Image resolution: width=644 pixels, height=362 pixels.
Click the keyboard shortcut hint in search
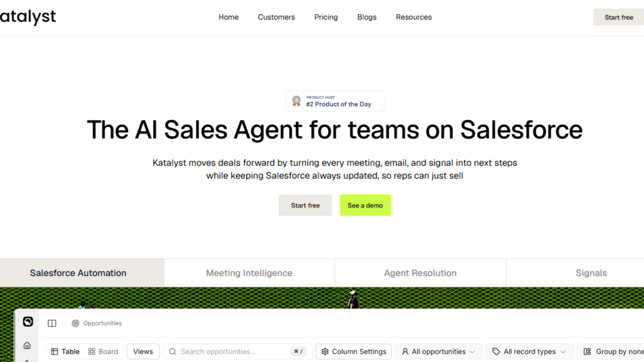298,351
